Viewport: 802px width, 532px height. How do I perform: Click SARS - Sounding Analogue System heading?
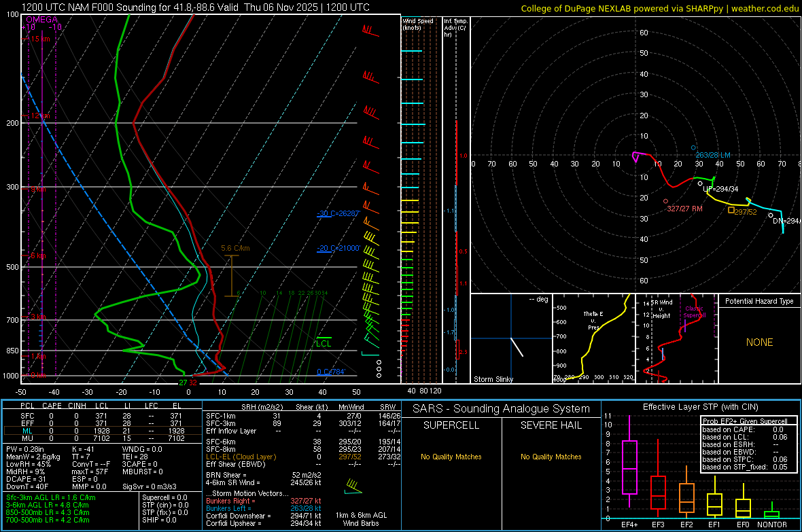pos(502,409)
